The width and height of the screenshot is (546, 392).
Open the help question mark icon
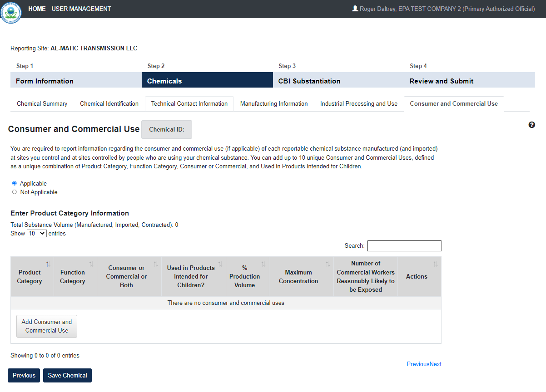point(532,125)
